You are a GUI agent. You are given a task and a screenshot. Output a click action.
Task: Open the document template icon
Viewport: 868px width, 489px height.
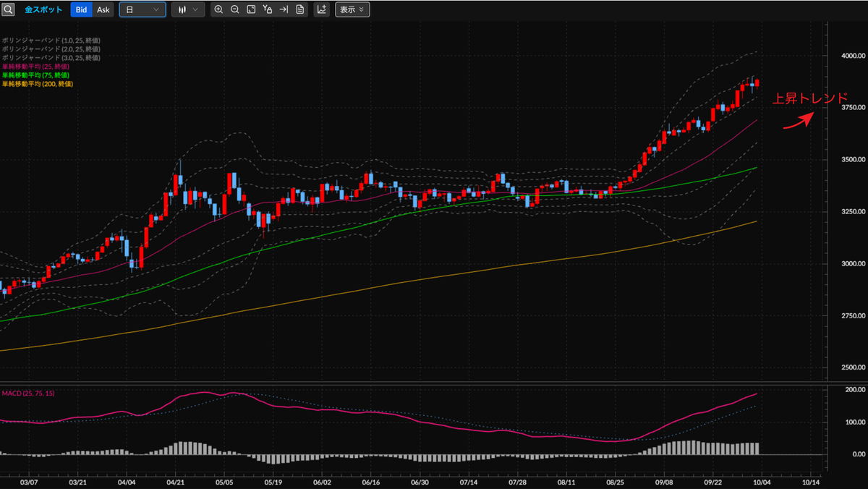[299, 9]
